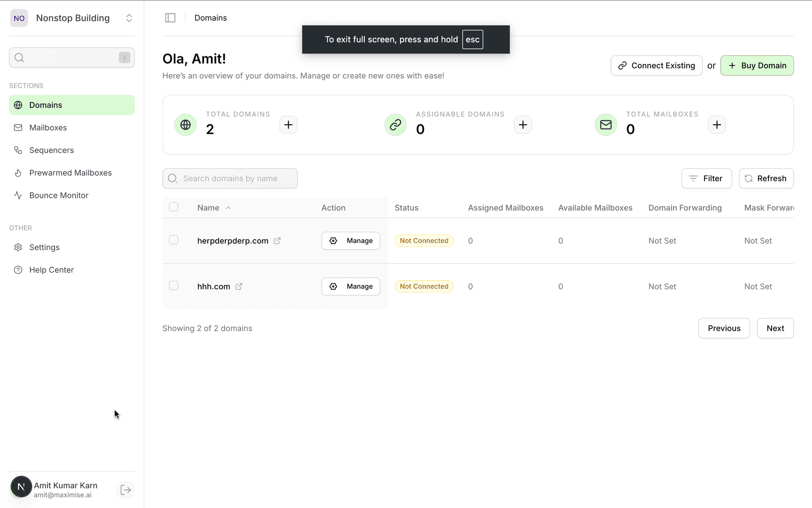Toggle the select-all domains checkbox
The width and height of the screenshot is (812, 508).
pyautogui.click(x=174, y=207)
